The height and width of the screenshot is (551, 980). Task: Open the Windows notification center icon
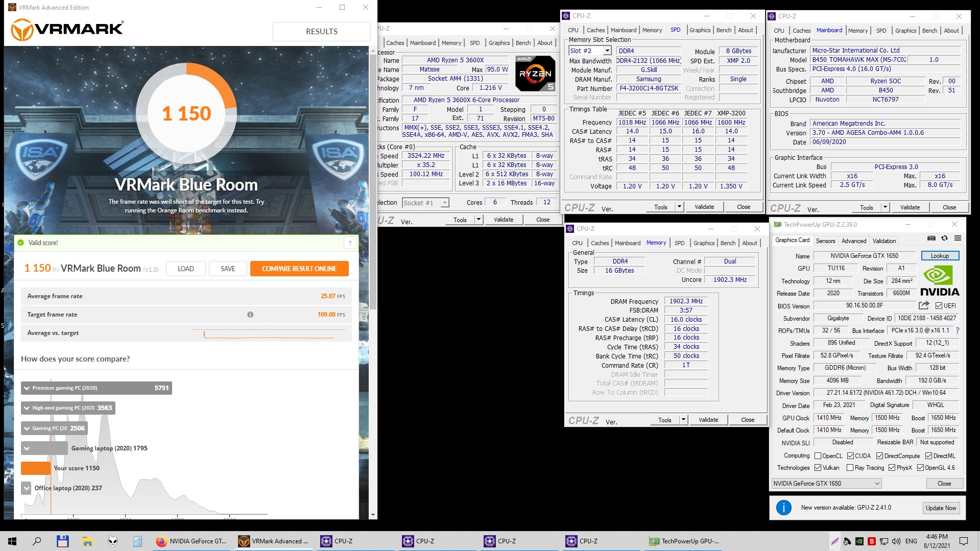[x=964, y=541]
